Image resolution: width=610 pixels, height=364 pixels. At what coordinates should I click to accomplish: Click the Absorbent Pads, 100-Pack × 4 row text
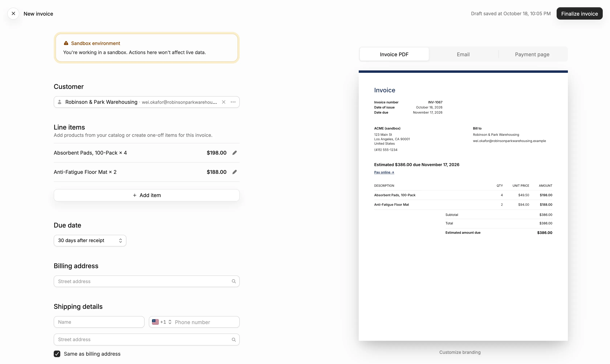[x=90, y=153]
